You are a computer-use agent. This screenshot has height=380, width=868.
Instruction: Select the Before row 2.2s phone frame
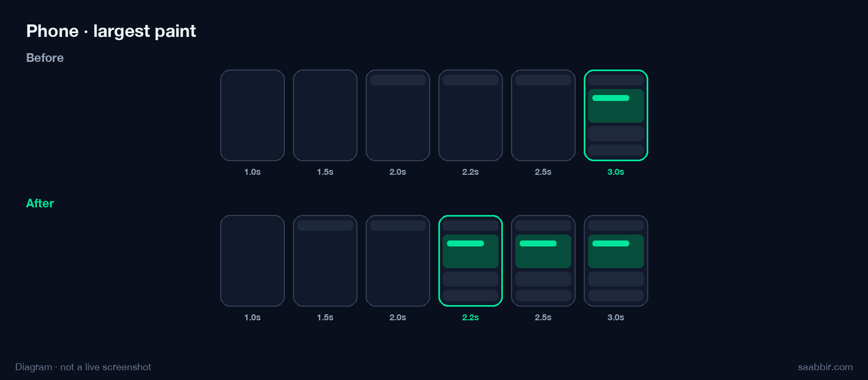click(470, 115)
